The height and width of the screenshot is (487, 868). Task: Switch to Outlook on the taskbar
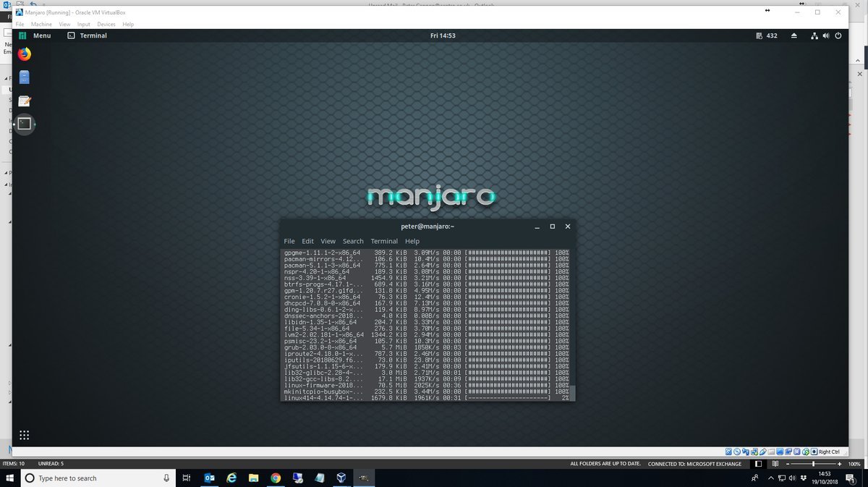(210, 478)
